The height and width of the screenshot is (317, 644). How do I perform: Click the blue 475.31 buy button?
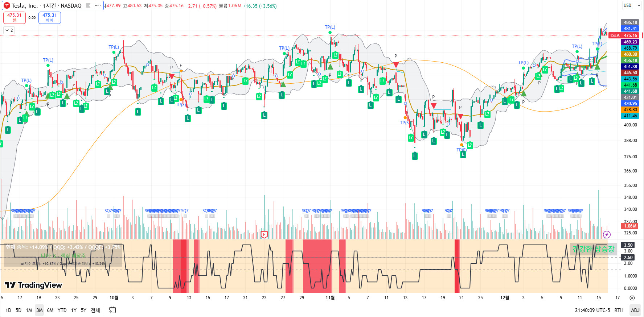50,17
